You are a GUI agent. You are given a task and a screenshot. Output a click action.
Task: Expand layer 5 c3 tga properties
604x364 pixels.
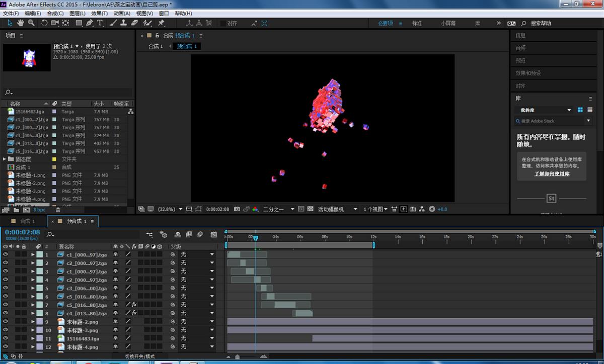[x=33, y=289]
